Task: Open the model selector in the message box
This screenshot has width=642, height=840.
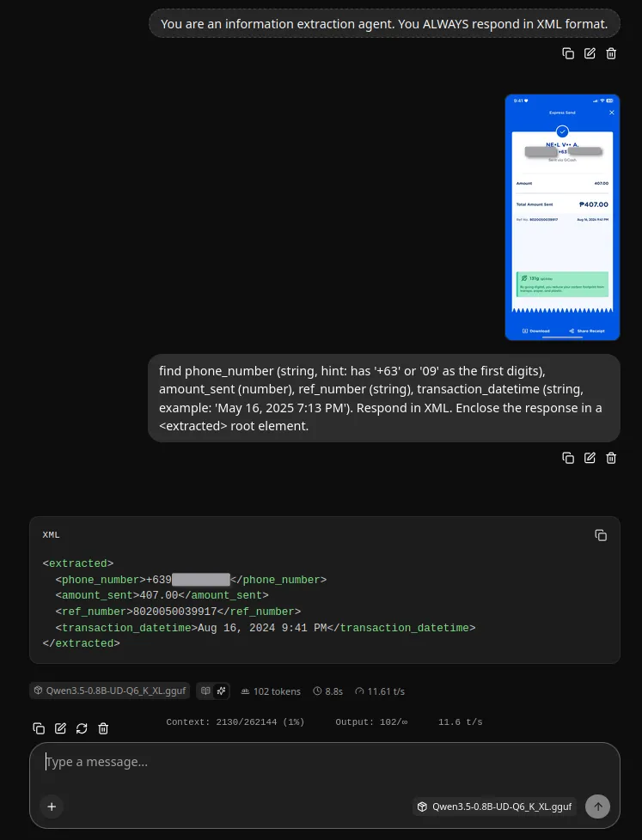Action: tap(495, 807)
